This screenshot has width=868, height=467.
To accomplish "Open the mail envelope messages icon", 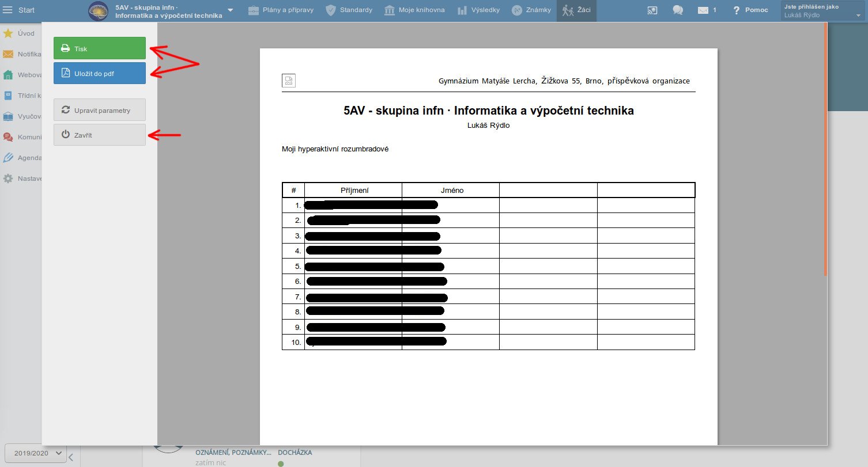I will [x=703, y=10].
